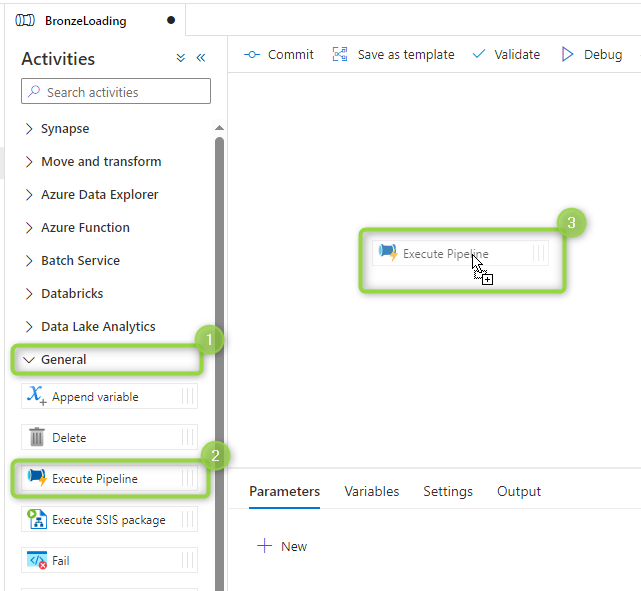Click the plus icon beside New
This screenshot has width=641, height=591.
[x=264, y=546]
